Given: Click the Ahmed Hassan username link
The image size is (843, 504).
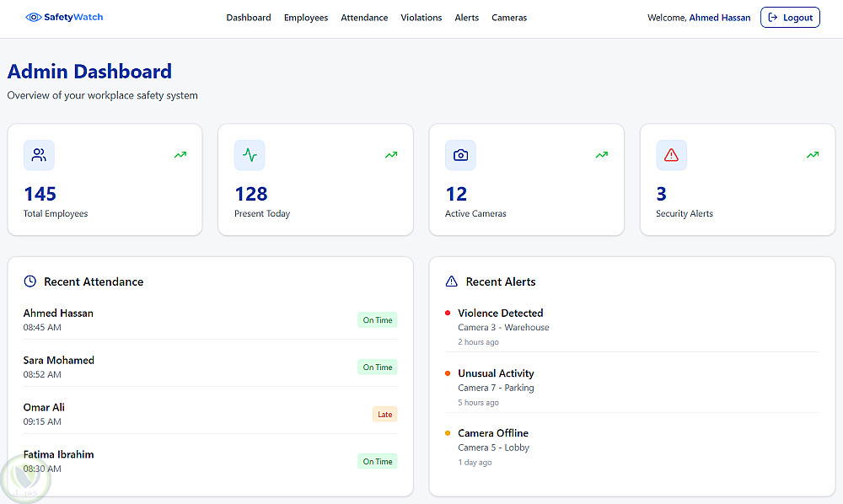Looking at the screenshot, I should click(x=720, y=18).
